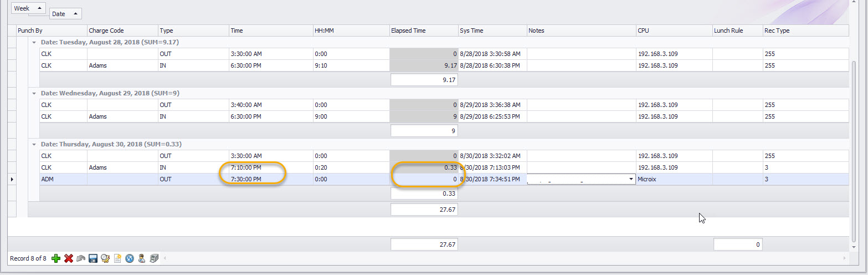This screenshot has height=275, width=868.
Task: Open the employee person icon
Action: pos(142,258)
